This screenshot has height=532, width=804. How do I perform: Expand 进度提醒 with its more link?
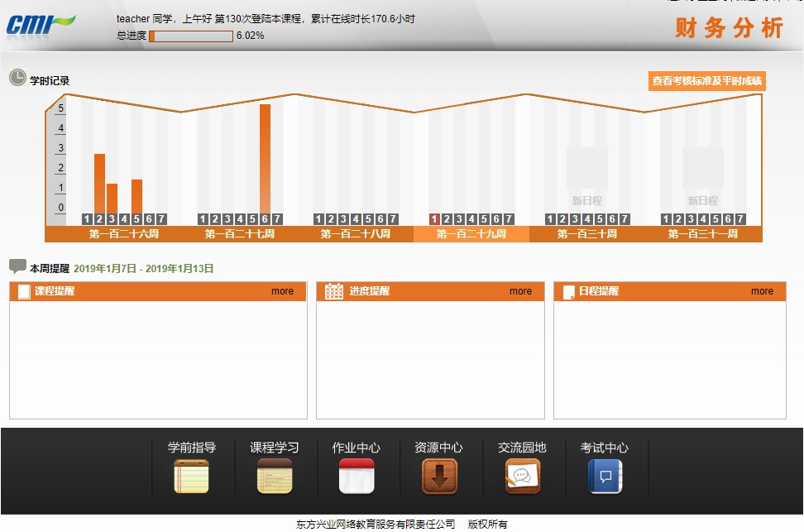520,291
